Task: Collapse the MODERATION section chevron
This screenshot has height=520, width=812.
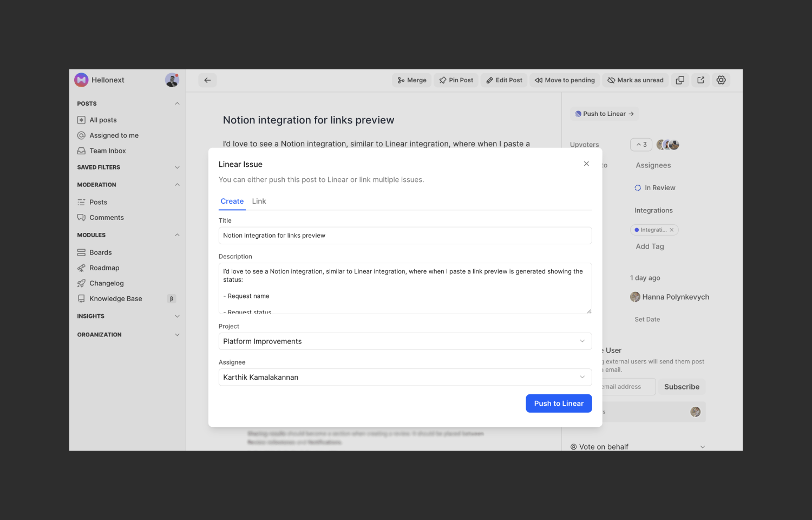Action: pos(177,185)
